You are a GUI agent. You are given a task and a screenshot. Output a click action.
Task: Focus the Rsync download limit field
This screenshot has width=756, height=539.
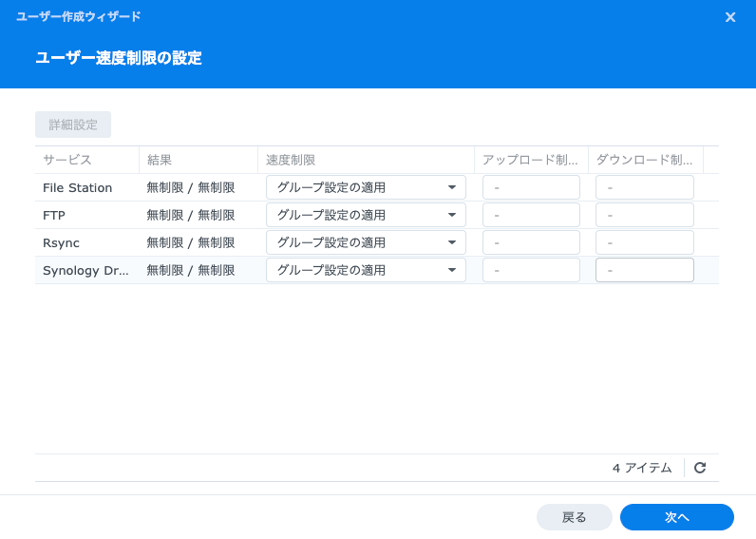click(644, 242)
